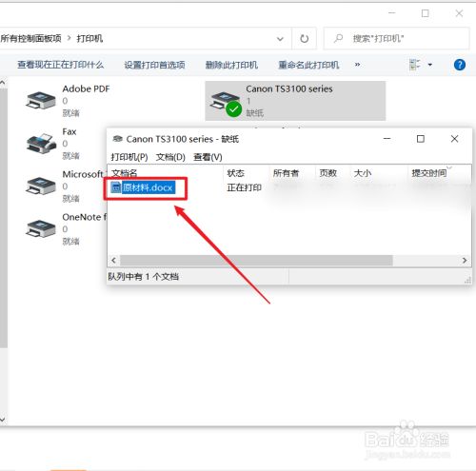Viewport: 476px width, 471px height.
Task: Show more toolbar commands chevron
Action: [357, 65]
